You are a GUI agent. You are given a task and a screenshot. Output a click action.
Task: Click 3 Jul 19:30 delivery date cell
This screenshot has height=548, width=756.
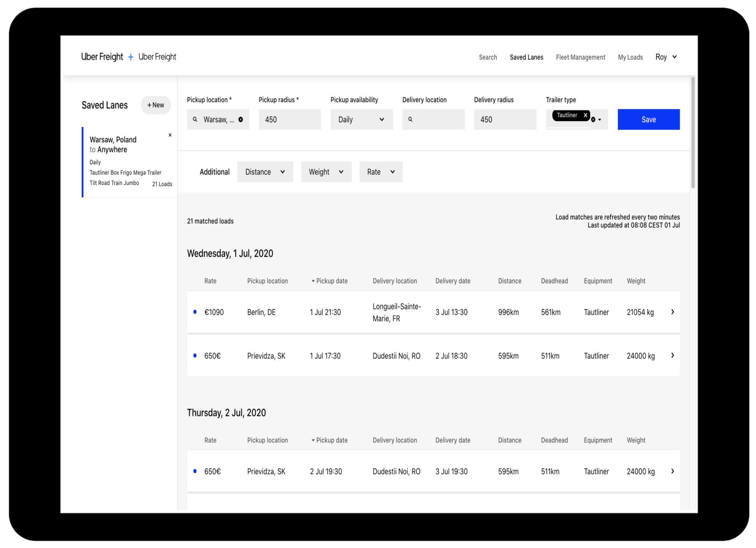click(451, 471)
